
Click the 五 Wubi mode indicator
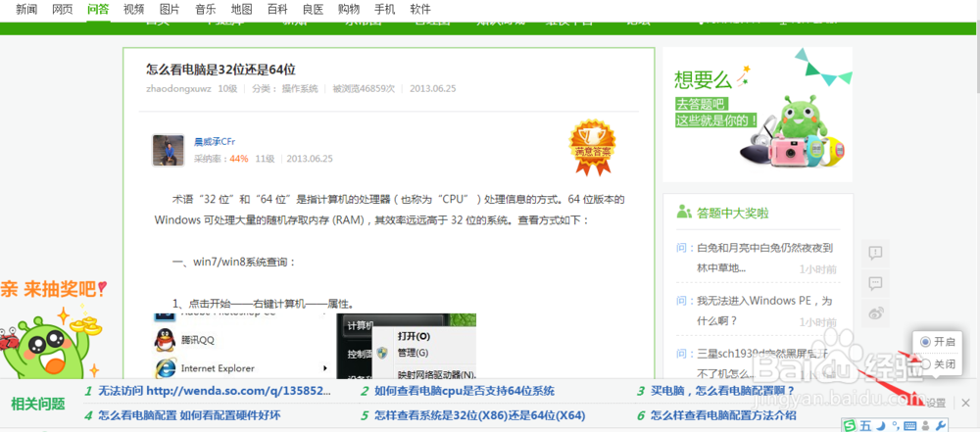point(865,426)
